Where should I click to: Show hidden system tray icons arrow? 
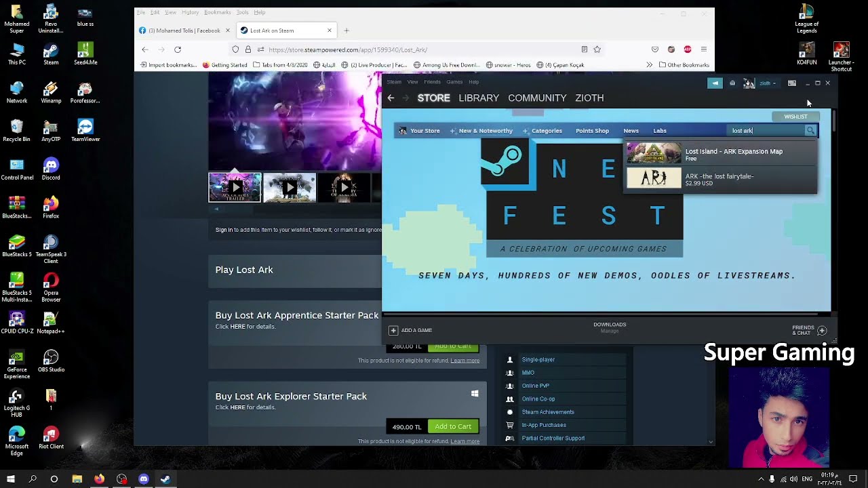point(761,479)
